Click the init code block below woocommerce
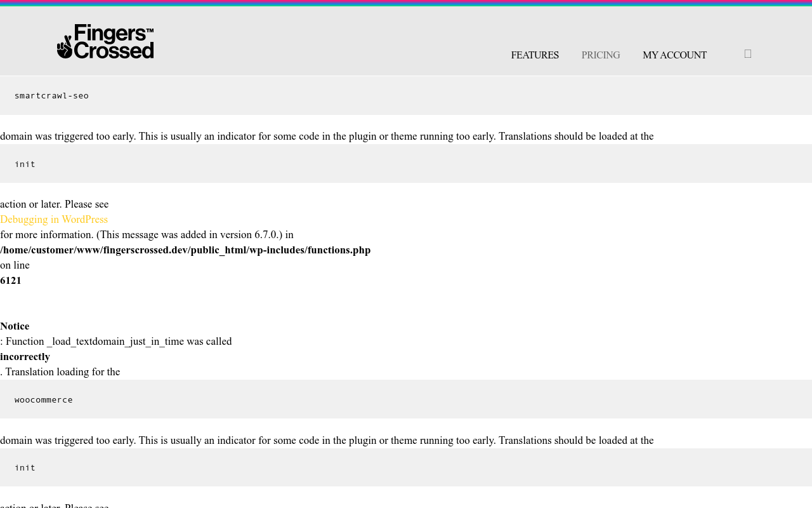Image resolution: width=812 pixels, height=508 pixels. 406,468
